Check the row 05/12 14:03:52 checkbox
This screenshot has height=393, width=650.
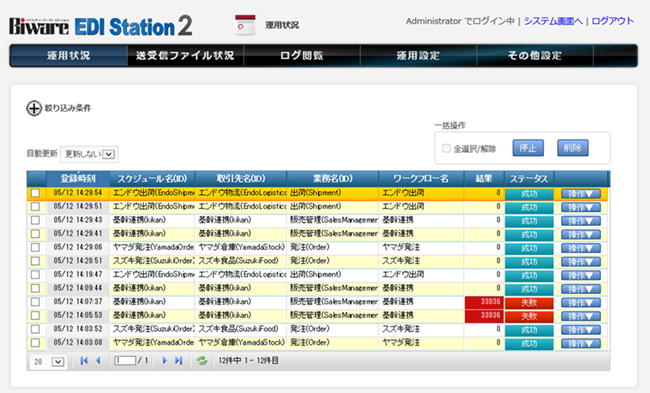coord(36,329)
